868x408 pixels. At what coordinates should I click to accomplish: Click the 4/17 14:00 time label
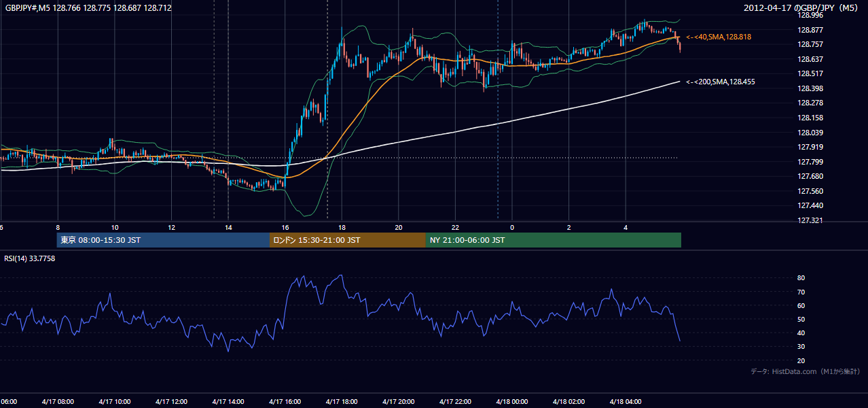[228, 401]
